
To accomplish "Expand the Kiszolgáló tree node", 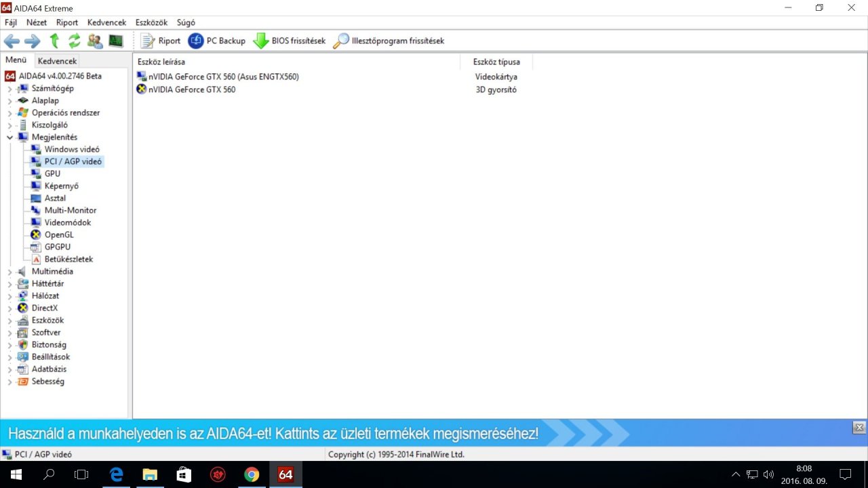I will click(9, 125).
